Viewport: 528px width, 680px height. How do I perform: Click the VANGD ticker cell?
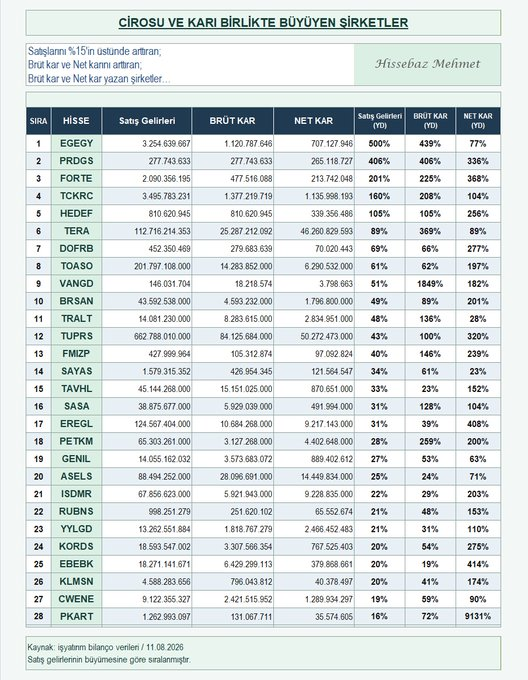(76, 284)
